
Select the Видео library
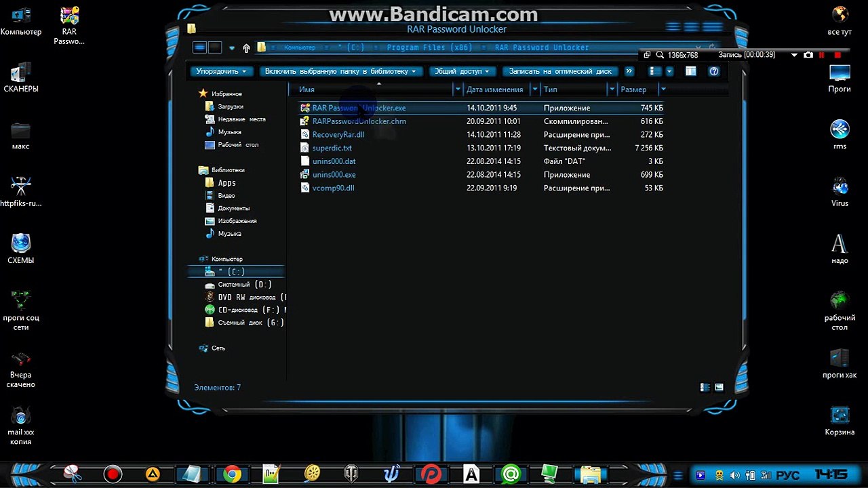(220, 196)
